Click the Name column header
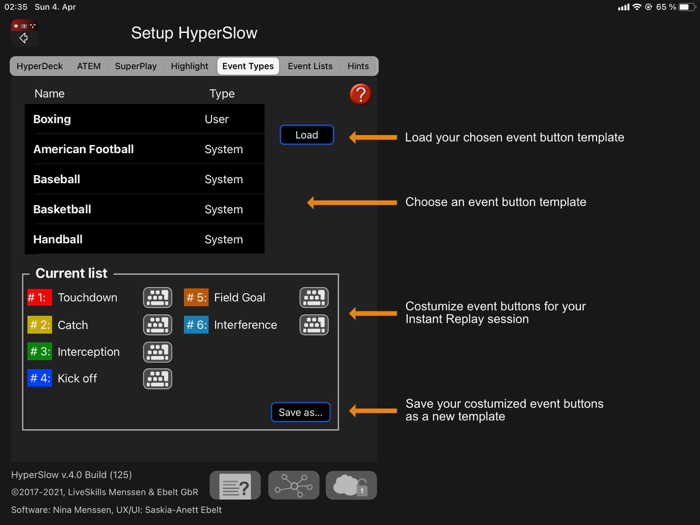Image resolution: width=700 pixels, height=525 pixels. pos(50,94)
